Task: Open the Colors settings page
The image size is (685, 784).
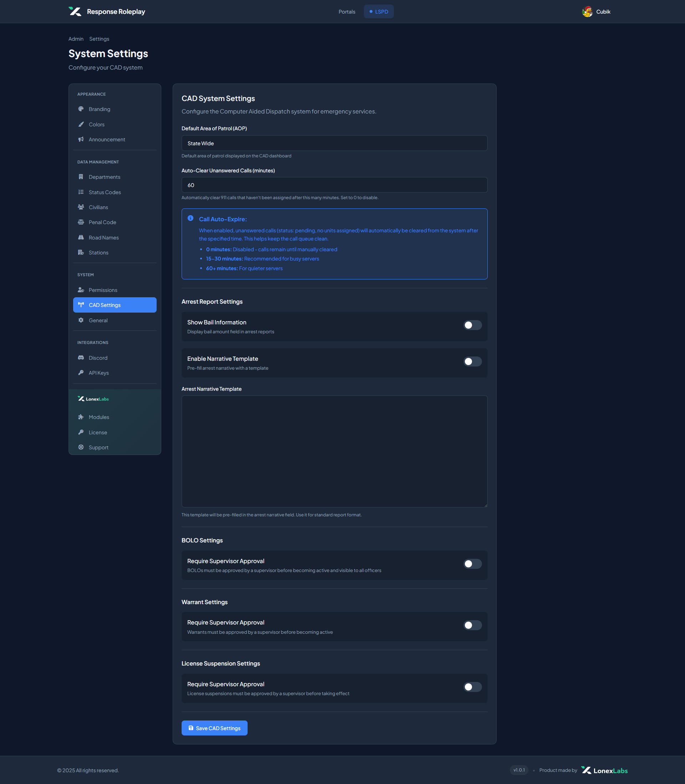Action: click(115, 124)
